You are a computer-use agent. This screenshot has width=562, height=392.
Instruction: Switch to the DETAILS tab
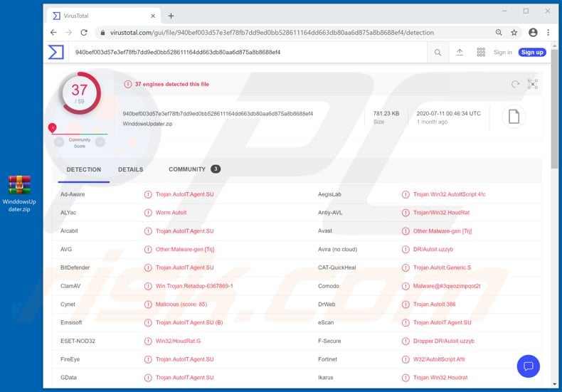click(130, 169)
